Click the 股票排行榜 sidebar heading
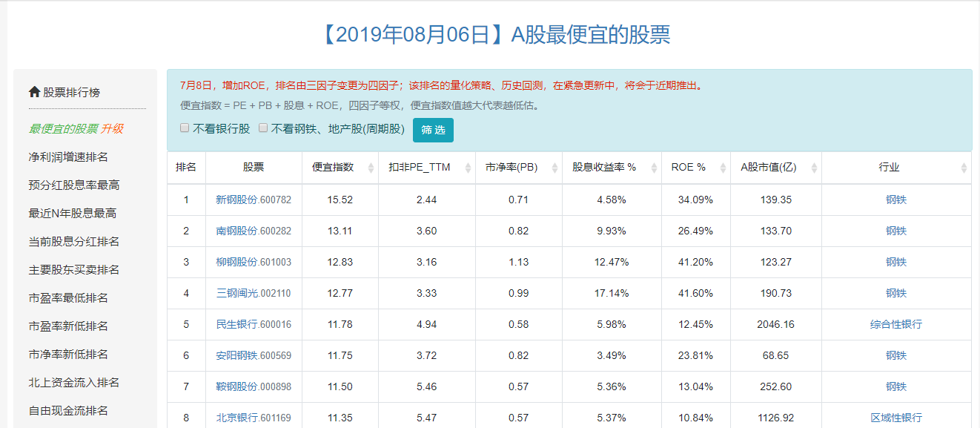Viewport: 980px width, 428px height. [71, 92]
